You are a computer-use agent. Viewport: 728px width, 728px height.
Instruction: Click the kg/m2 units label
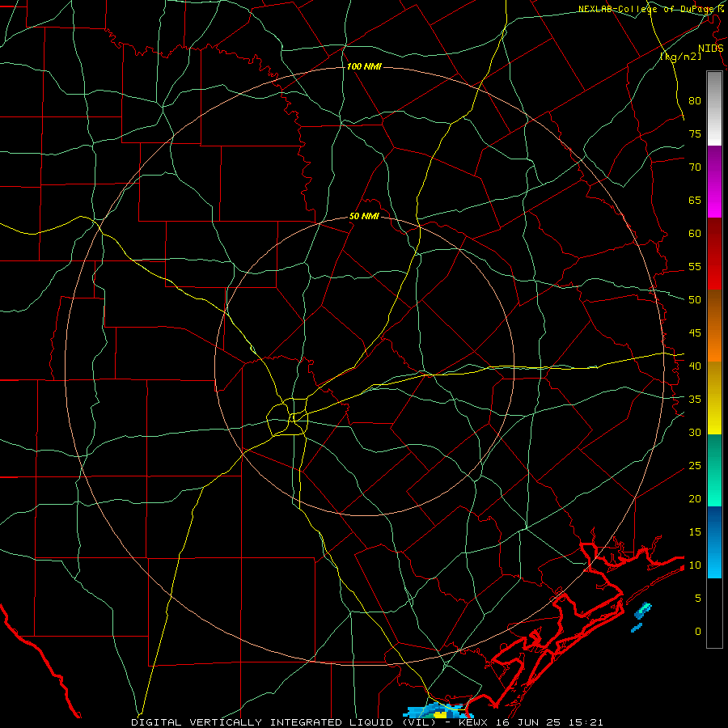680,56
